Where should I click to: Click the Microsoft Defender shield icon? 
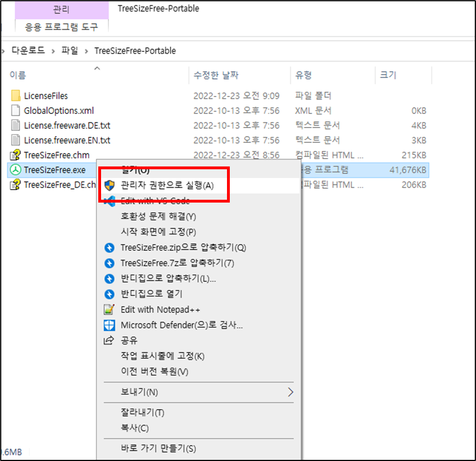pos(110,326)
